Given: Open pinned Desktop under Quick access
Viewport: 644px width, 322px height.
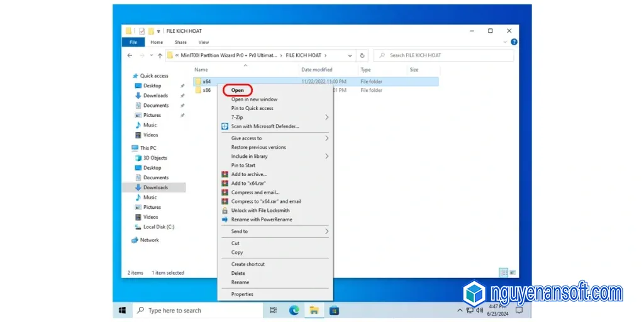Looking at the screenshot, I should click(x=152, y=86).
